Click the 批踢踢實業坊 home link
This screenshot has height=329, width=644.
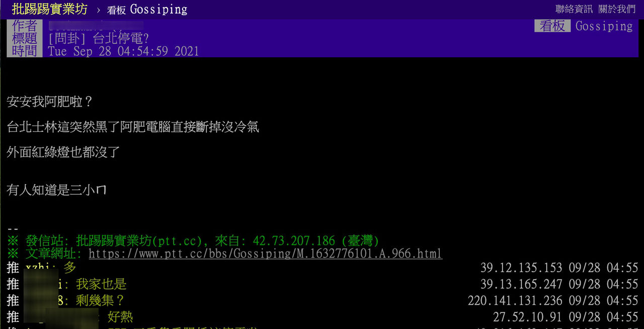point(49,9)
